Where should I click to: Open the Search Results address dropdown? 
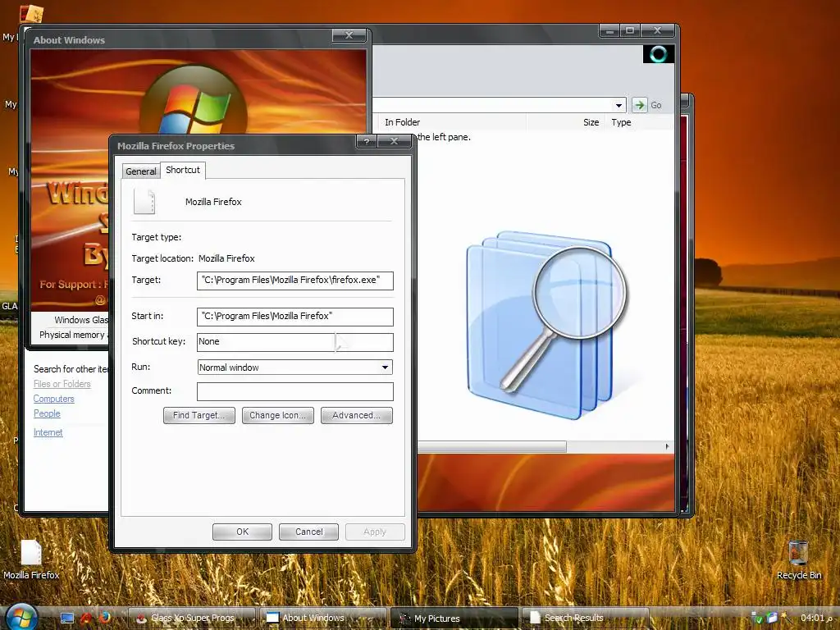point(619,105)
